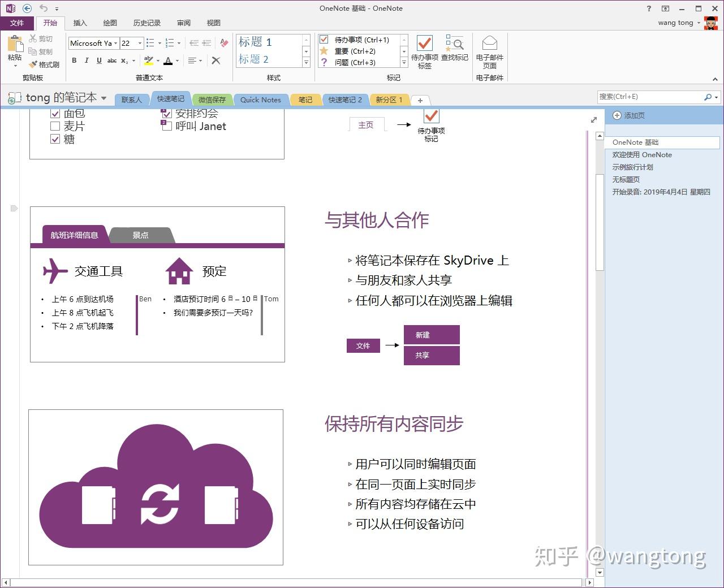Image resolution: width=724 pixels, height=588 pixels.
Task: Open the Quick Notes section tab
Action: pos(261,100)
